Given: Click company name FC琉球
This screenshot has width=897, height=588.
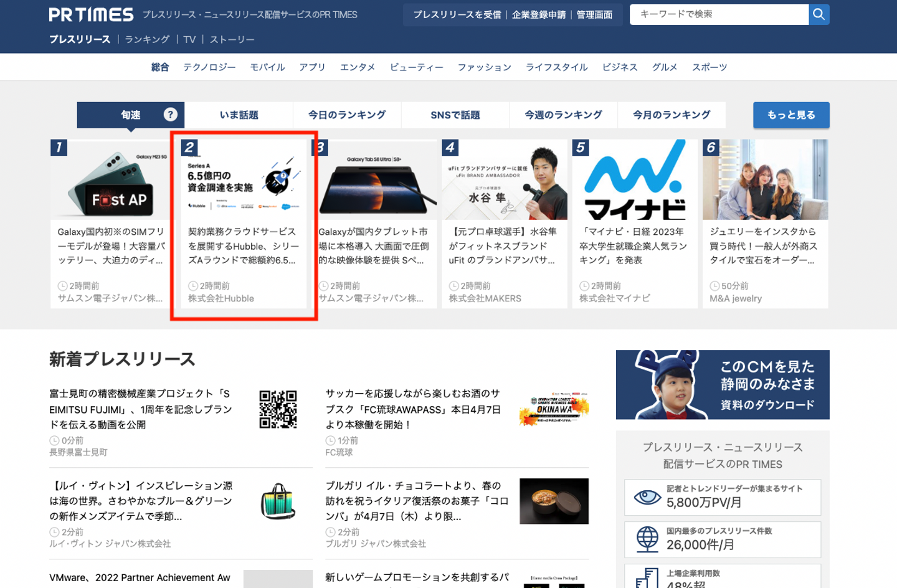Looking at the screenshot, I should (x=339, y=452).
